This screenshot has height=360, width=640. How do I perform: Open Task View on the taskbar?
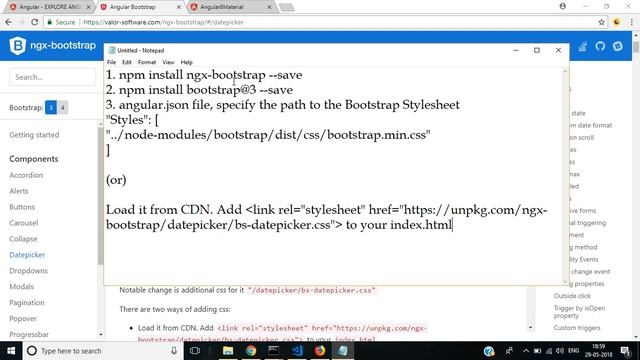click(195, 351)
